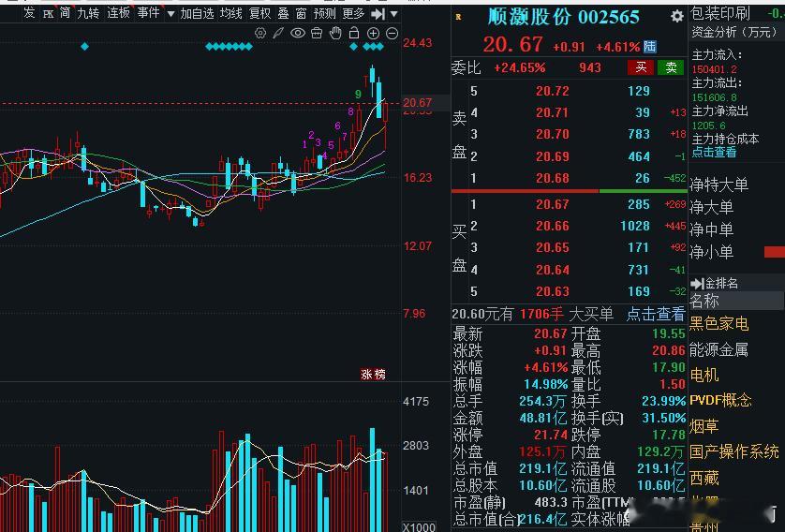Viewport: 785px width, 532px height.
Task: Click the red 买 buy button
Action: point(641,67)
